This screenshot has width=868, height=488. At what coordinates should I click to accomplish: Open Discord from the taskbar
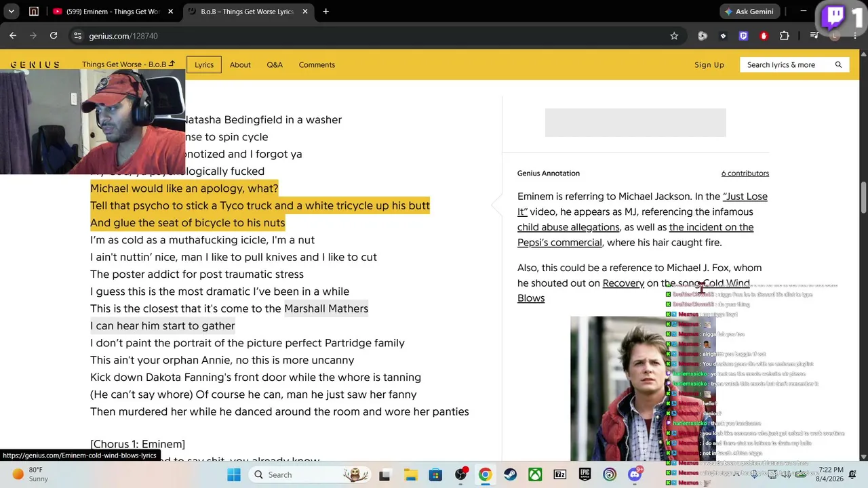(635, 474)
